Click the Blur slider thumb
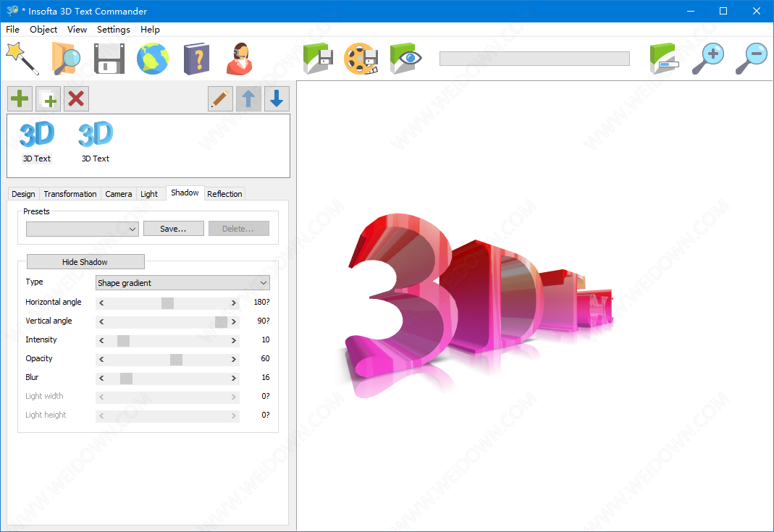Image resolution: width=774 pixels, height=532 pixels. pos(127,378)
